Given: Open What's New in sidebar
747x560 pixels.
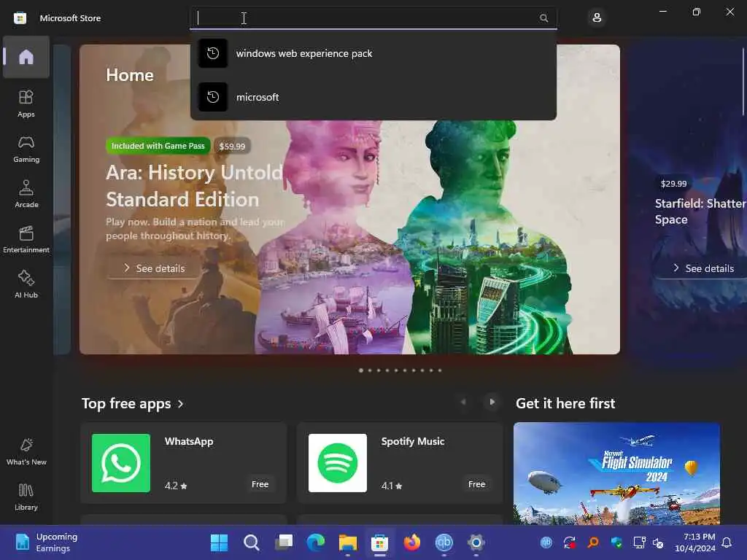Looking at the screenshot, I should 26,451.
